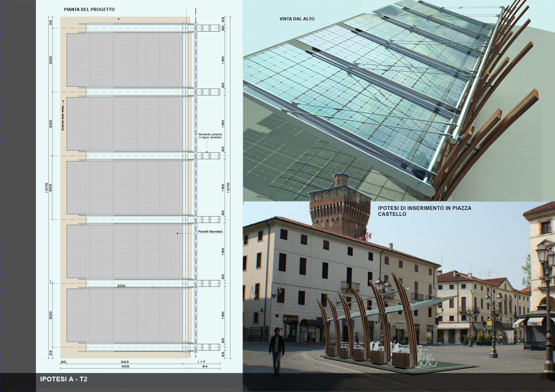Click the "94" dimension value
Image resolution: width=555 pixels, height=392 pixels.
click(205, 366)
